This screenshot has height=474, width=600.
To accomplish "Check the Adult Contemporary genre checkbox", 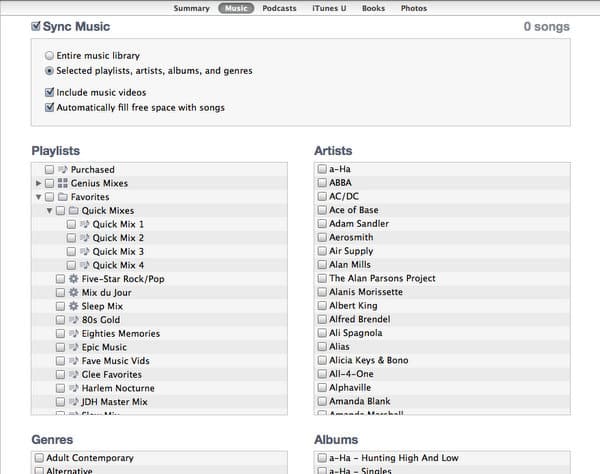I will [x=39, y=458].
